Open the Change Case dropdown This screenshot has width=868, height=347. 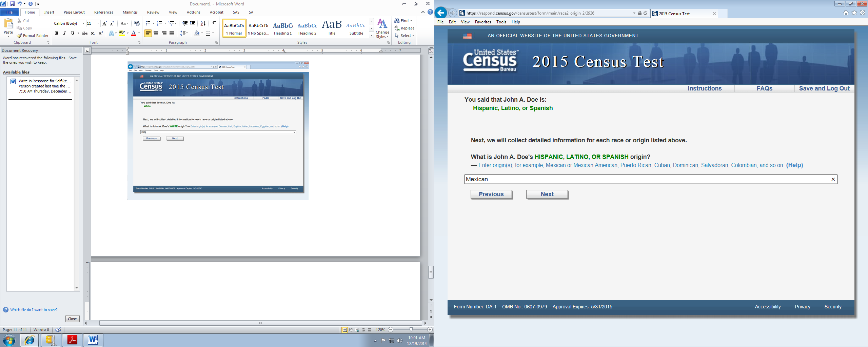pyautogui.click(x=124, y=23)
